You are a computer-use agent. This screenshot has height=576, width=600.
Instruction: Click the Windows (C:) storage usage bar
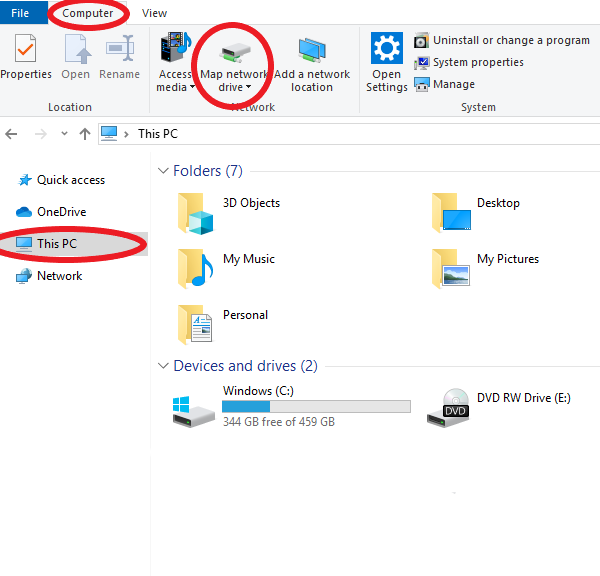point(316,407)
